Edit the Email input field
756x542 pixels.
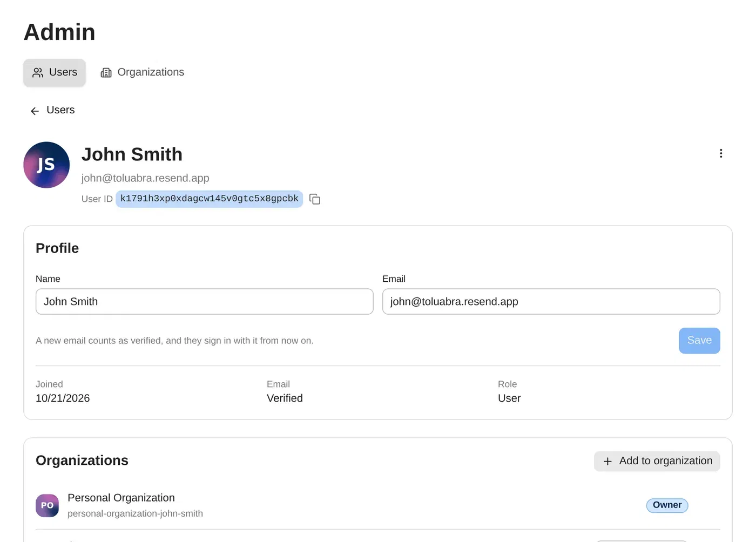(551, 302)
